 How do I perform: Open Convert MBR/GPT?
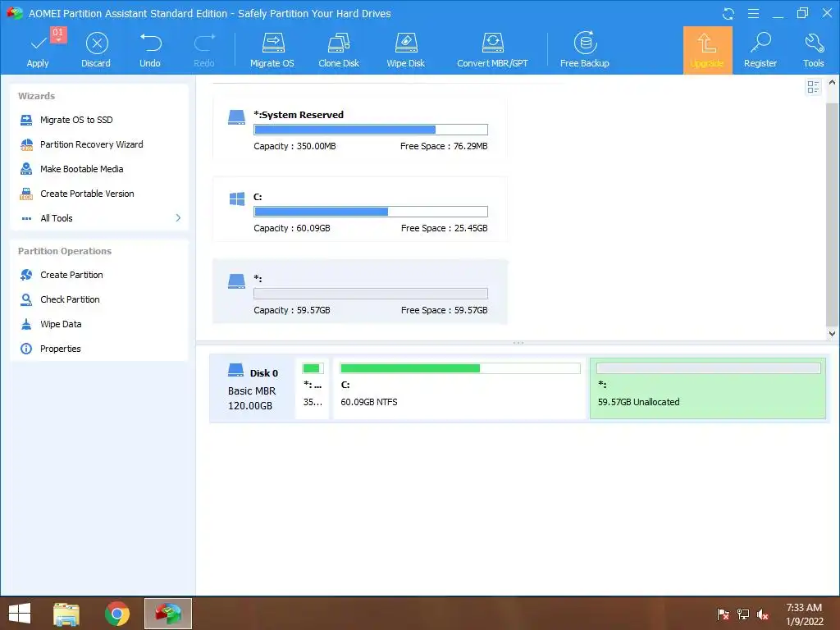[492, 50]
